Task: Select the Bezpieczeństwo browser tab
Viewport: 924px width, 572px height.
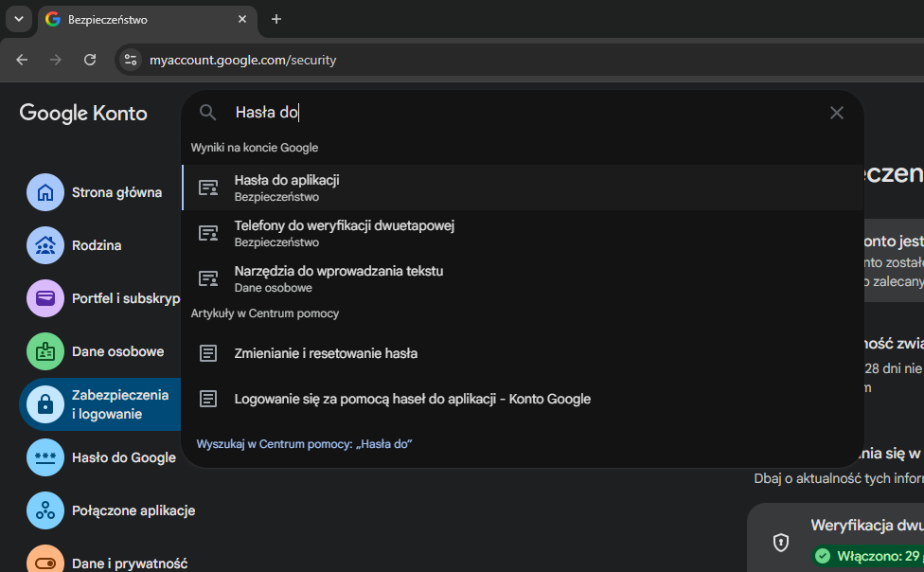Action: 148,20
